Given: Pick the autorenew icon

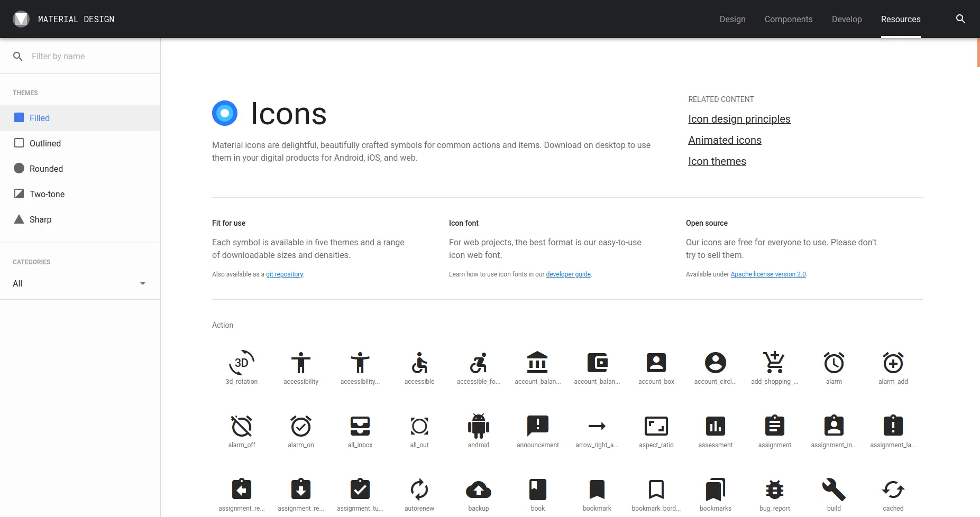Looking at the screenshot, I should pos(419,490).
